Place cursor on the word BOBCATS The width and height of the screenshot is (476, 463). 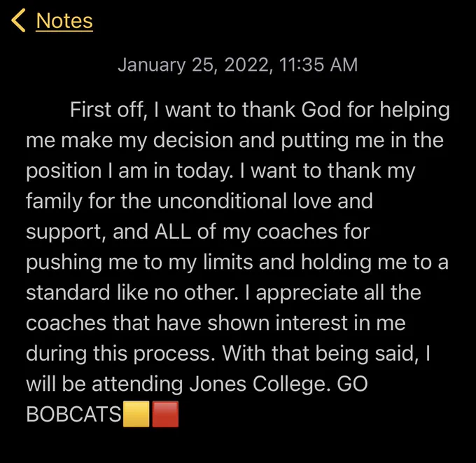[x=73, y=414]
